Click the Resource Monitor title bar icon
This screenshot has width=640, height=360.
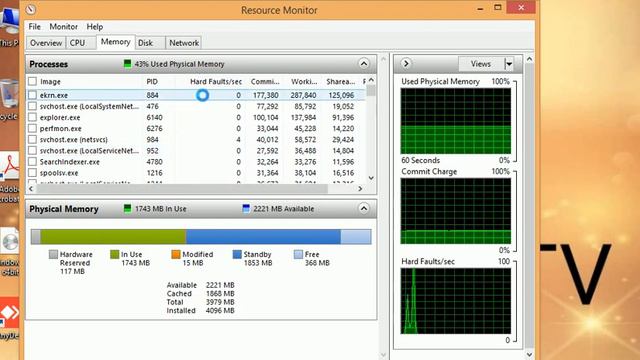point(31,9)
